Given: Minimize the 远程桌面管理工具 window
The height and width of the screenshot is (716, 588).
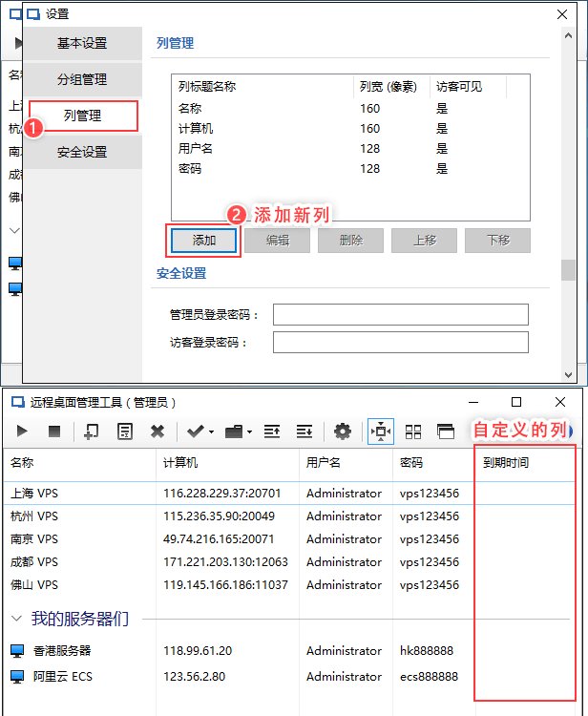Looking at the screenshot, I should coord(473,402).
